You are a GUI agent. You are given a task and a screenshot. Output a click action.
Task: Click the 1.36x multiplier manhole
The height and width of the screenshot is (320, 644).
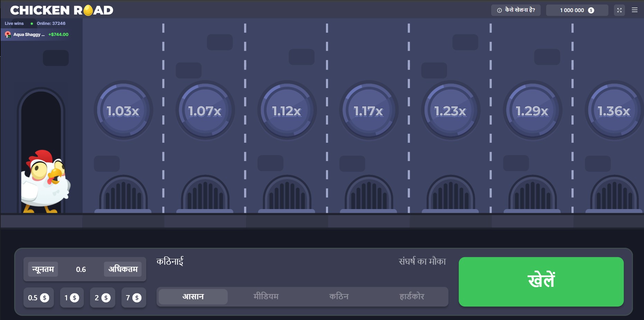(615, 111)
